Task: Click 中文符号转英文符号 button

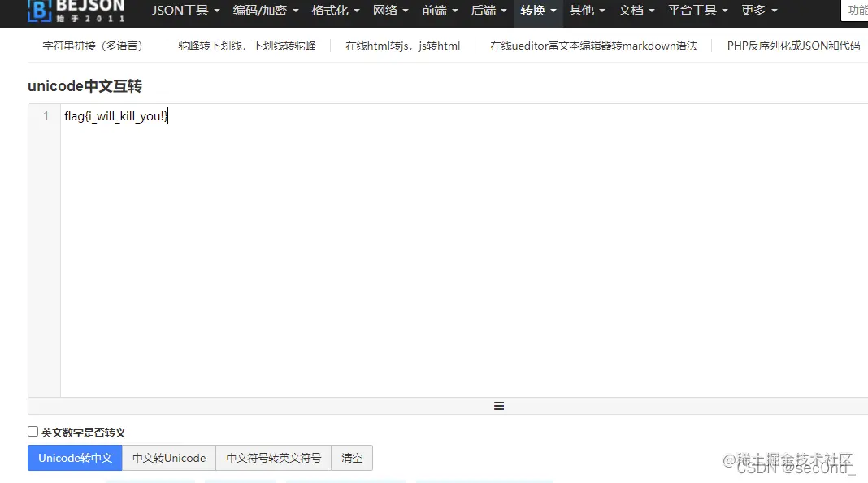Action: coord(273,458)
